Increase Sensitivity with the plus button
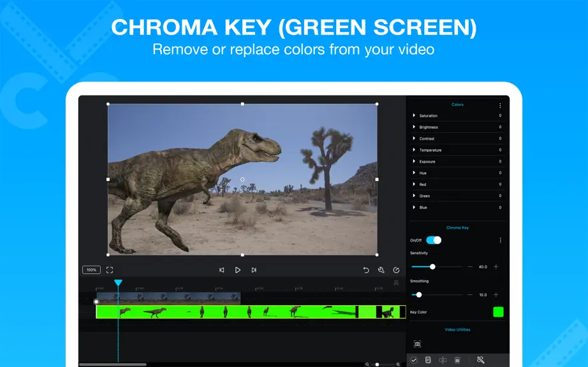588x367 pixels. point(496,266)
